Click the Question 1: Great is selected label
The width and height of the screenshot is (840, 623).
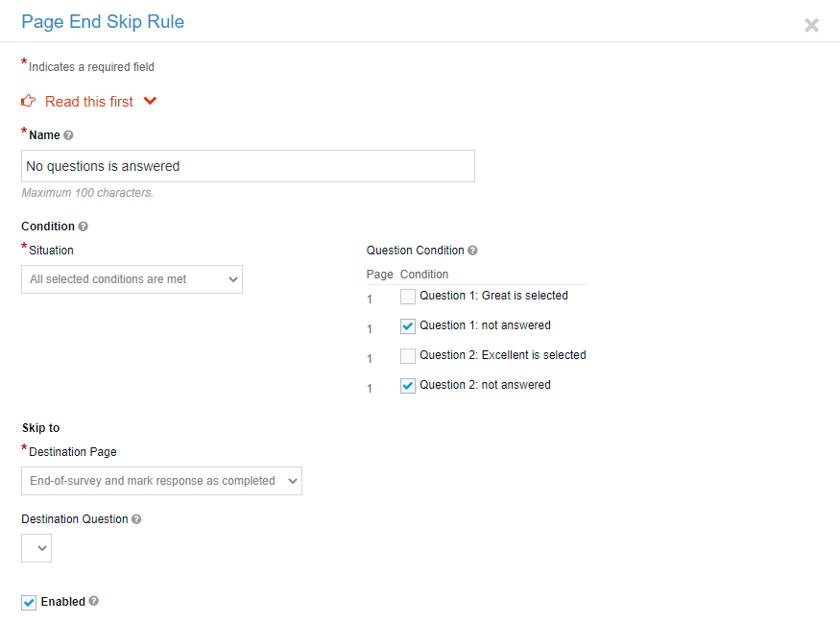click(x=493, y=296)
